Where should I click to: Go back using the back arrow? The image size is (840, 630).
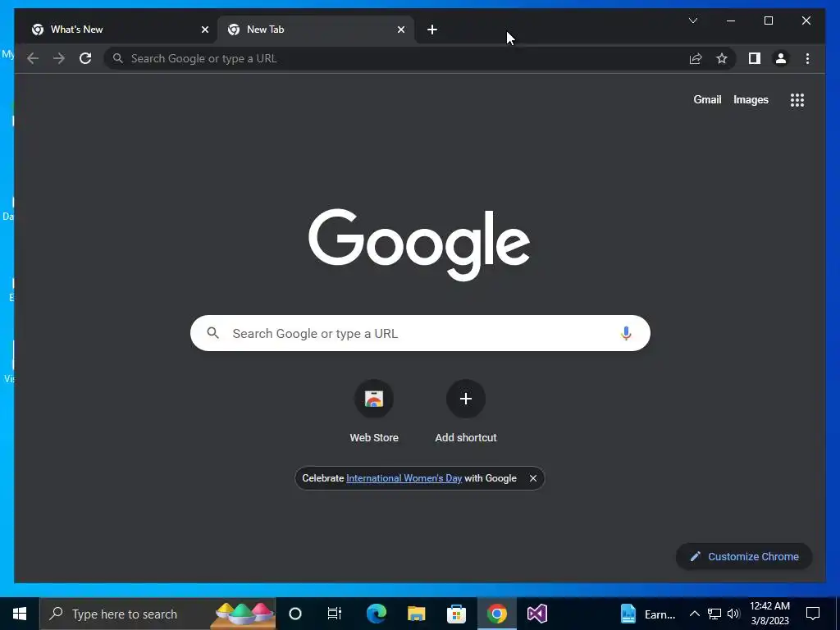[33, 58]
